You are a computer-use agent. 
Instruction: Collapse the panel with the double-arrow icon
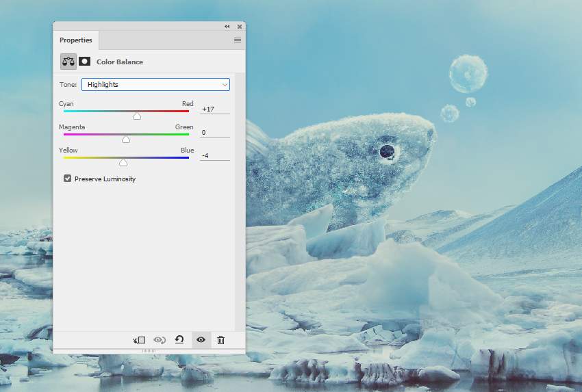[x=227, y=27]
